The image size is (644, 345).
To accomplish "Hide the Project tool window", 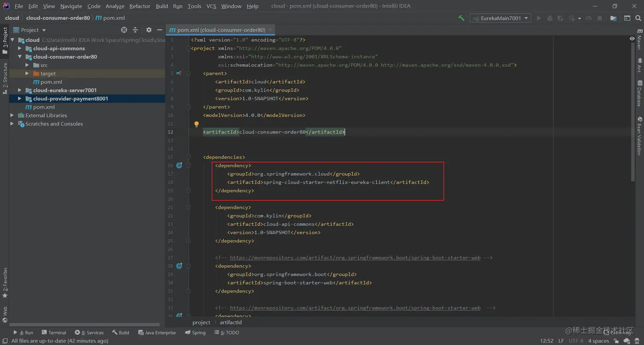I will [160, 30].
